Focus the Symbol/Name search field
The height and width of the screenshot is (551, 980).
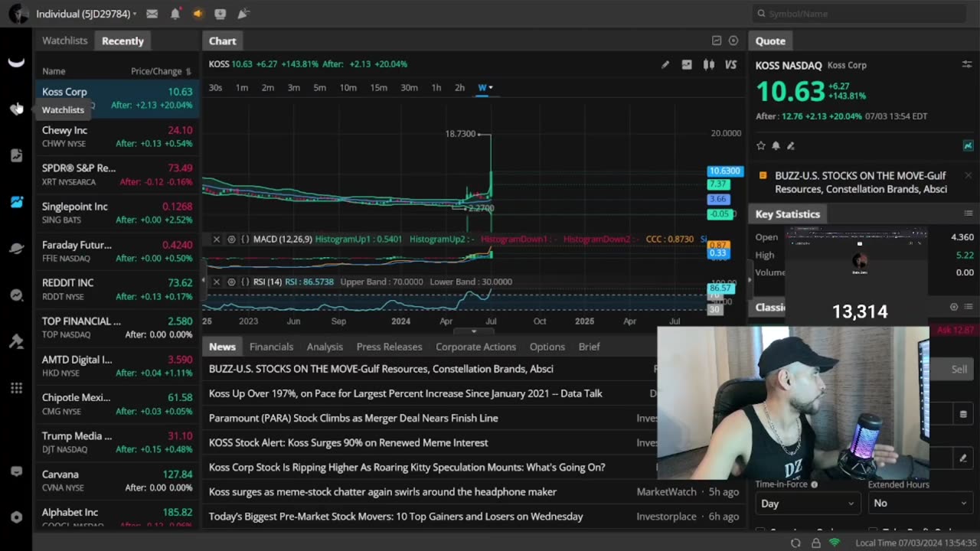[x=859, y=14]
